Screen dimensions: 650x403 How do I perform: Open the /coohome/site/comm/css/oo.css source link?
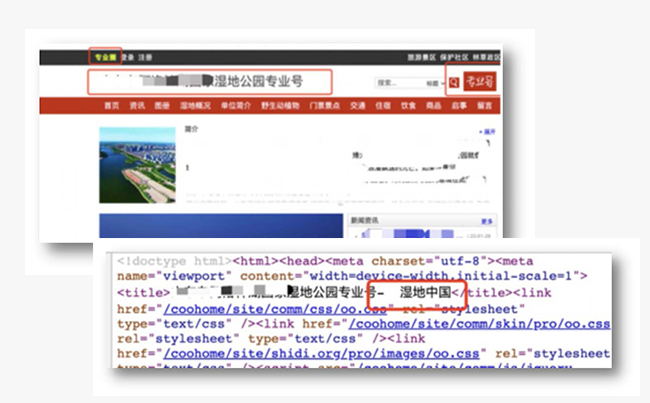tap(275, 309)
